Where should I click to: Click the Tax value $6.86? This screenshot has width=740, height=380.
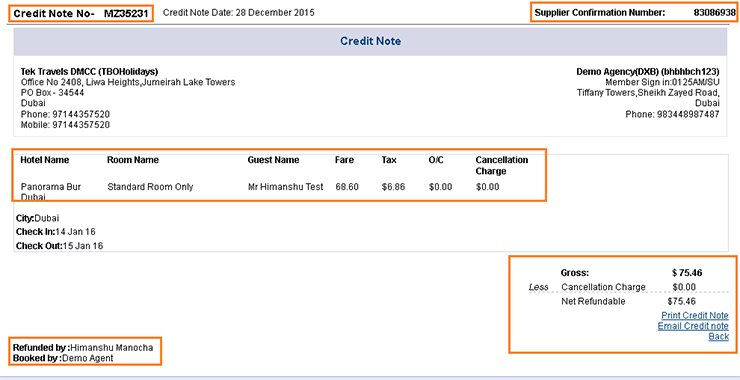tap(393, 187)
